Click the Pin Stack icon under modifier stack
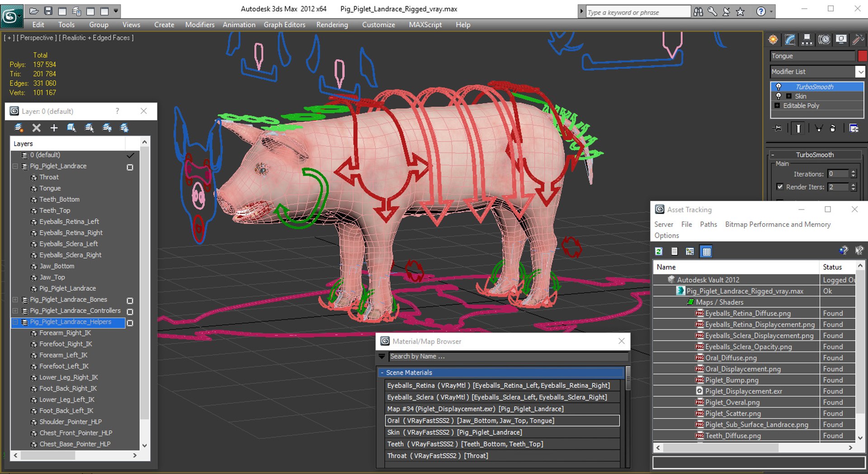Screen dimensions: 868x474 (x=778, y=128)
